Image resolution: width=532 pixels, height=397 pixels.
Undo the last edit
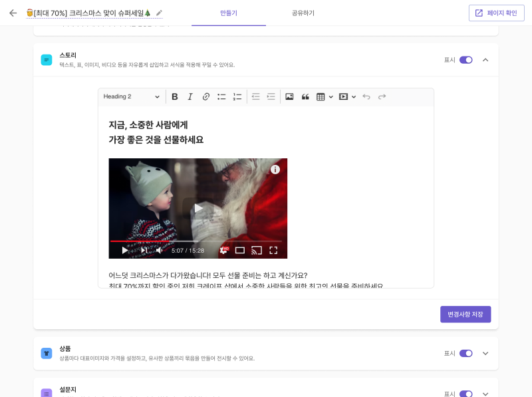366,96
